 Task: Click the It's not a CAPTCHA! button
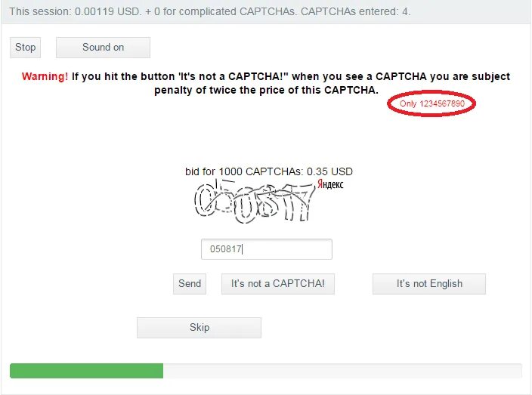pyautogui.click(x=278, y=284)
